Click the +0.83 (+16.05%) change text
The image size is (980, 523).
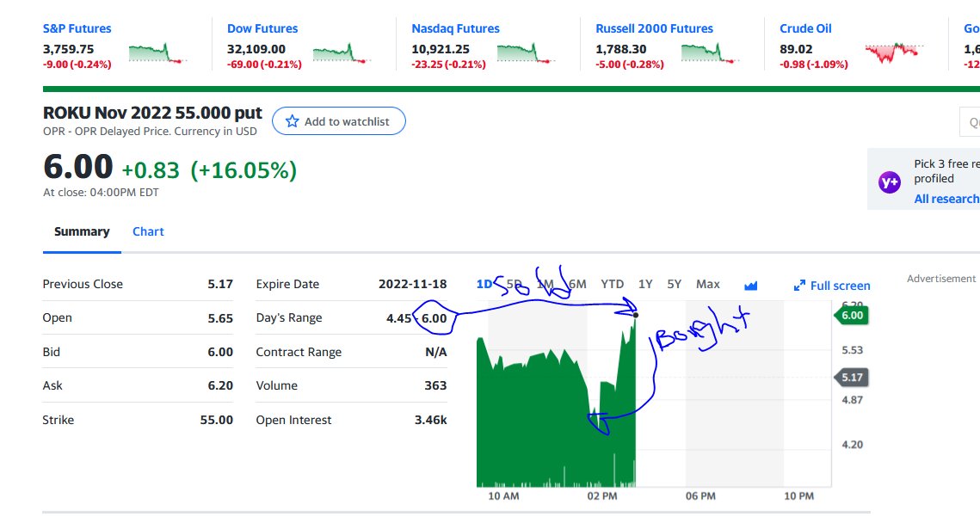(209, 170)
